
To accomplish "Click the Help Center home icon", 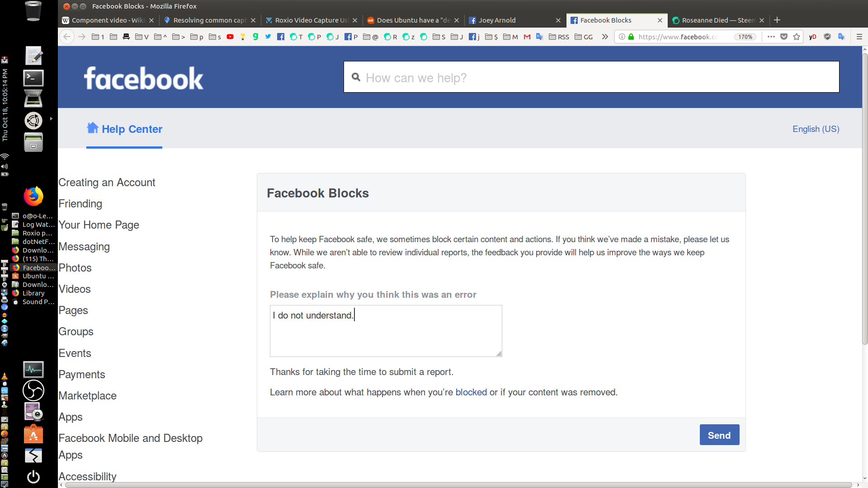I will 93,128.
